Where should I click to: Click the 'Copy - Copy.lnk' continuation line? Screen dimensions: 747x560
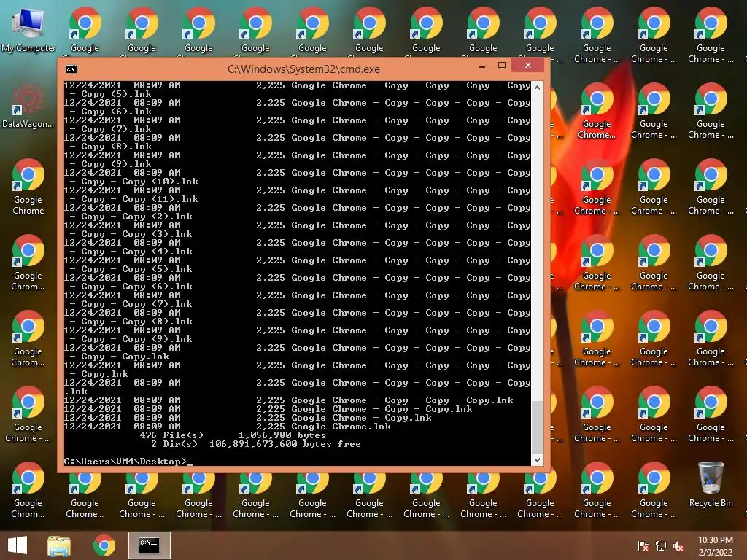click(x=119, y=357)
